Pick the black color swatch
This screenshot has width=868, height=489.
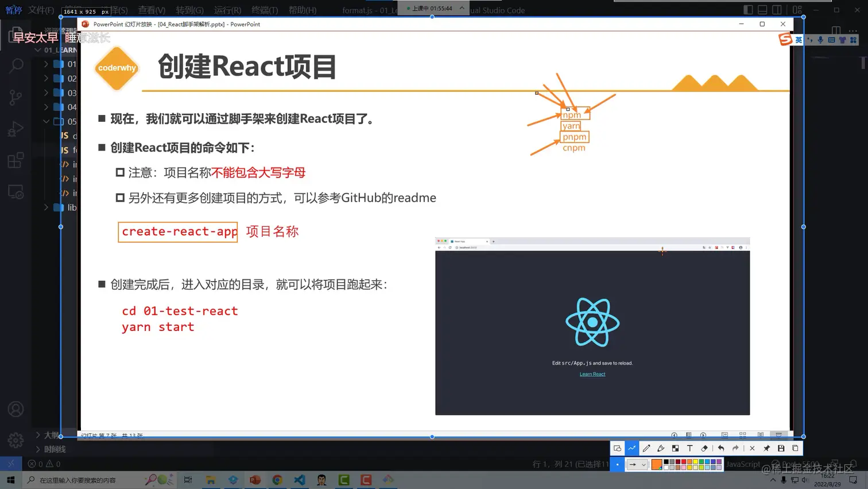[666, 461]
